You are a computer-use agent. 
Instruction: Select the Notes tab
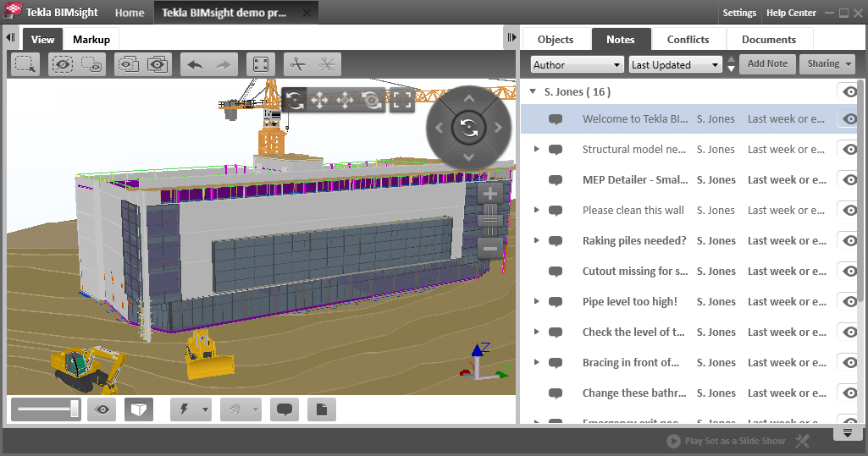click(x=620, y=39)
